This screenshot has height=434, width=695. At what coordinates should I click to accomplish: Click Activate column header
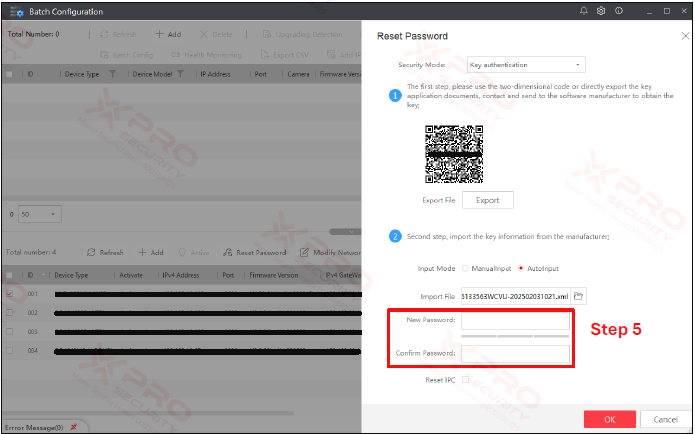point(131,275)
